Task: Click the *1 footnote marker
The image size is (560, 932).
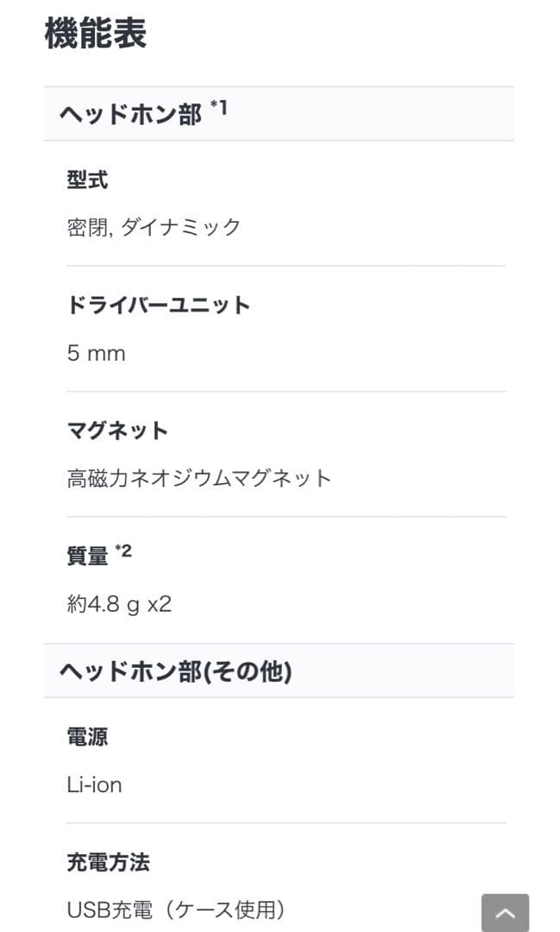Action: pyautogui.click(x=217, y=105)
